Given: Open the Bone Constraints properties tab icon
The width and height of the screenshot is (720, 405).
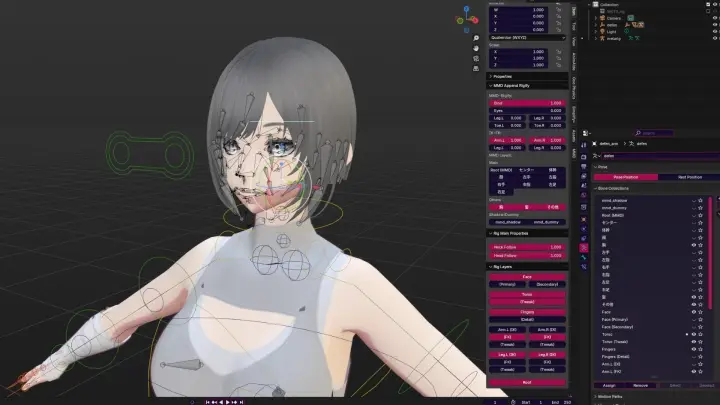Looking at the screenshot, I should [x=584, y=267].
